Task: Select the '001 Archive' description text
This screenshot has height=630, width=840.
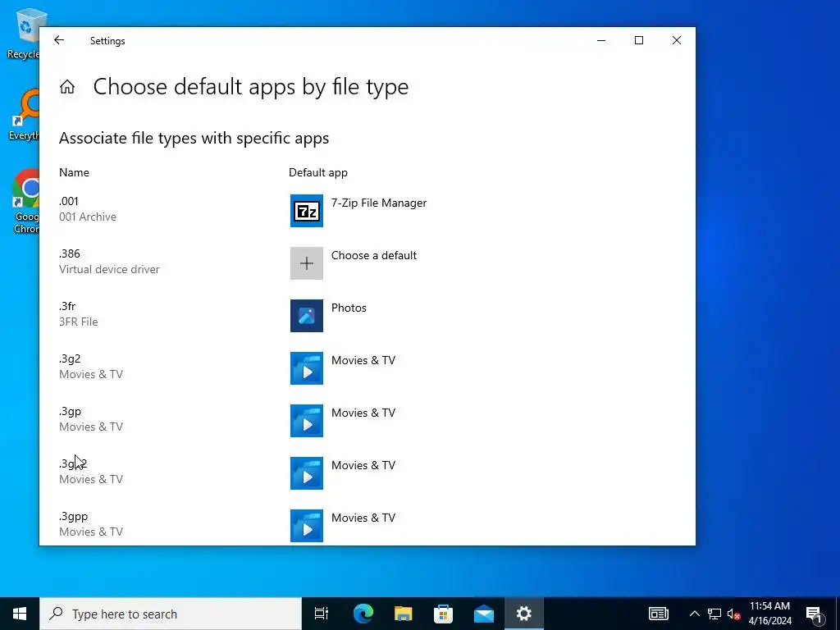Action: click(x=87, y=217)
